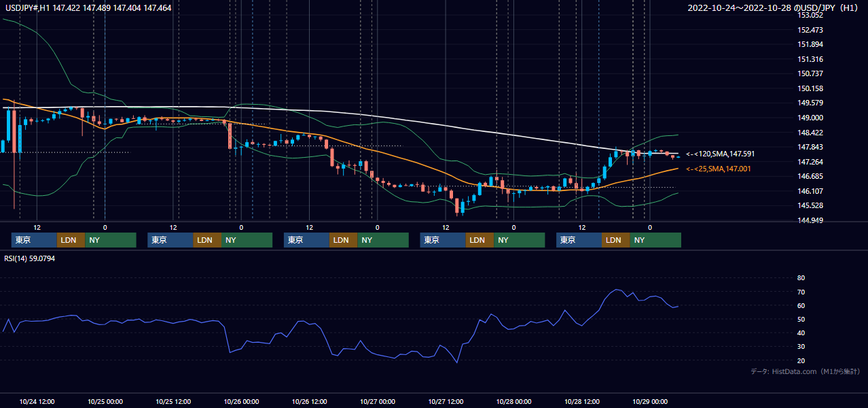The width and height of the screenshot is (868, 408).
Task: Click the 10/25 00:00 time axis label
Action: click(105, 401)
